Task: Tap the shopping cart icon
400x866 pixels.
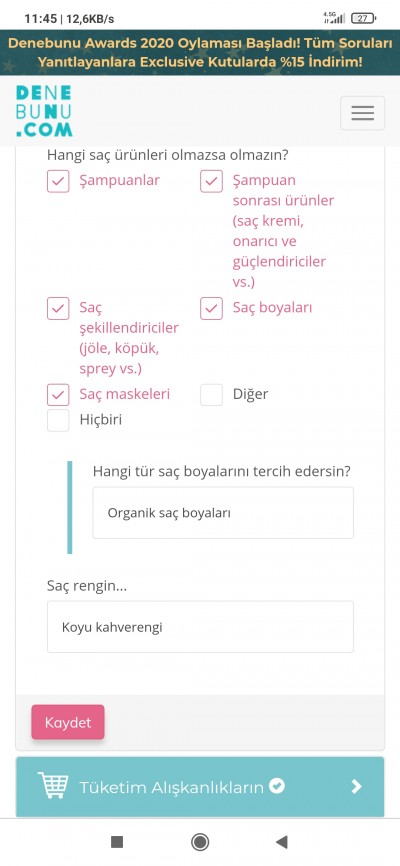Action: (53, 785)
